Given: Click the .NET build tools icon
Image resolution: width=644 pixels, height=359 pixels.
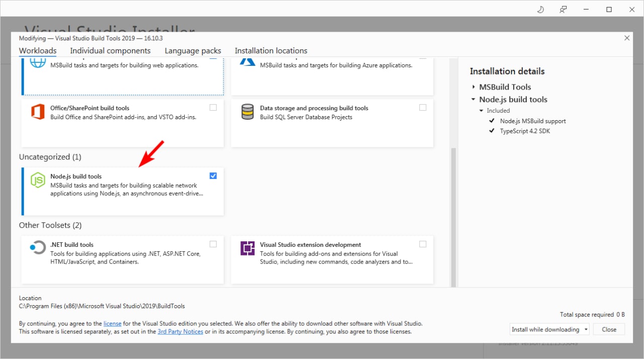Looking at the screenshot, I should click(38, 248).
